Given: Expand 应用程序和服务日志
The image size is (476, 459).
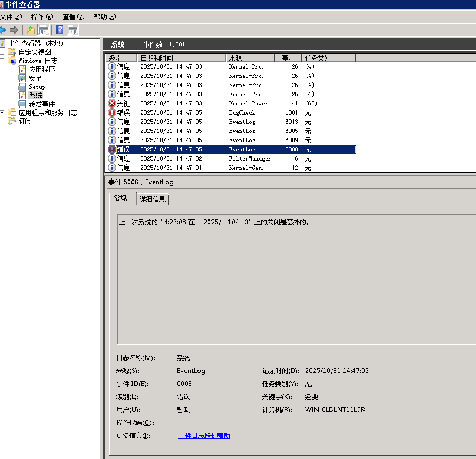Looking at the screenshot, I should (x=3, y=112).
